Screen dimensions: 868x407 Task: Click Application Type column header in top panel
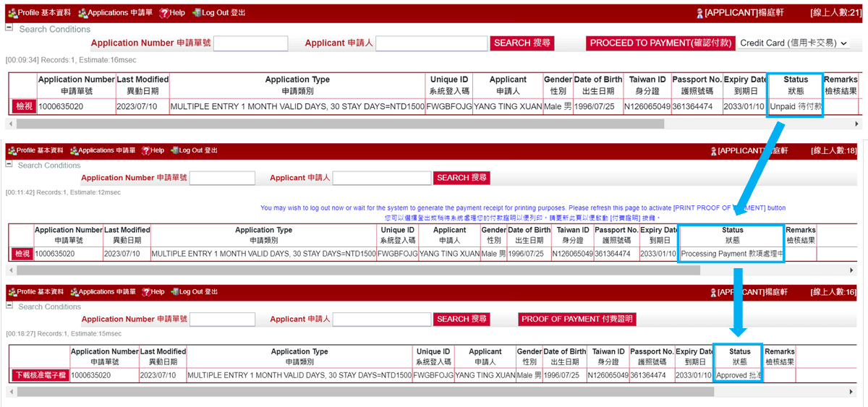tap(297, 85)
